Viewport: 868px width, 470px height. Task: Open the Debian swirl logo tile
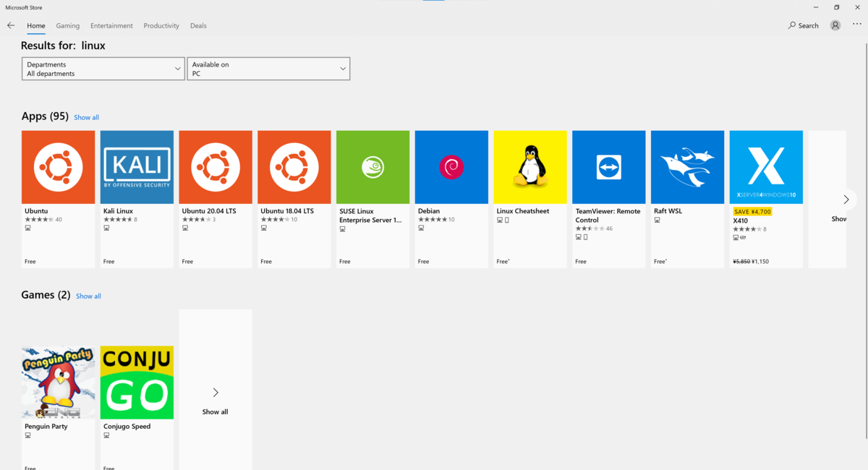point(451,167)
